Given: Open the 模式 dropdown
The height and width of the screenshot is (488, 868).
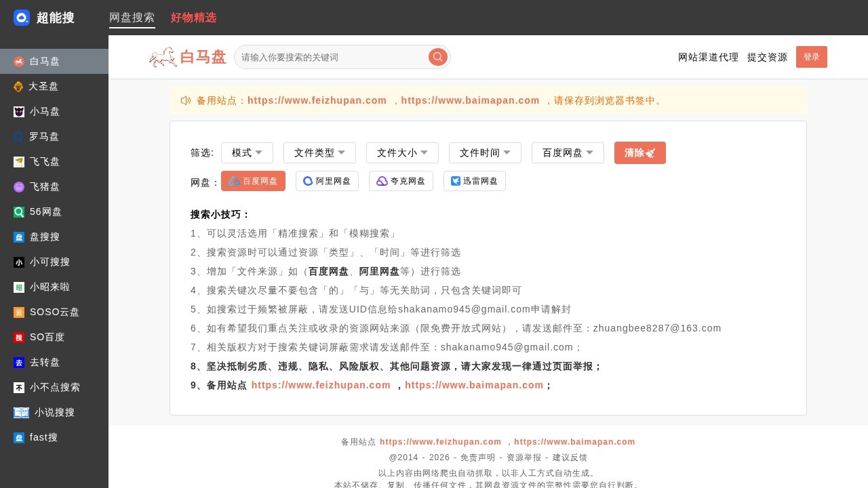Looking at the screenshot, I should tap(247, 152).
